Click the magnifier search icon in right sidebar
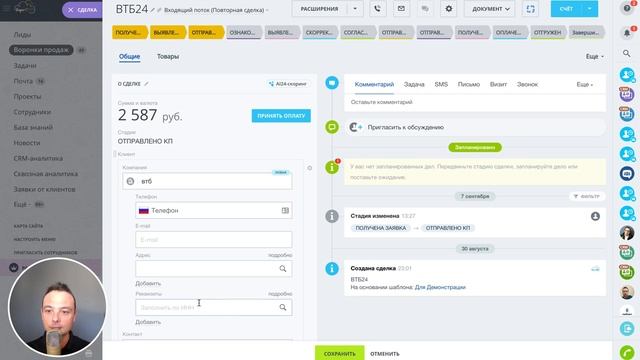 pos(627,53)
